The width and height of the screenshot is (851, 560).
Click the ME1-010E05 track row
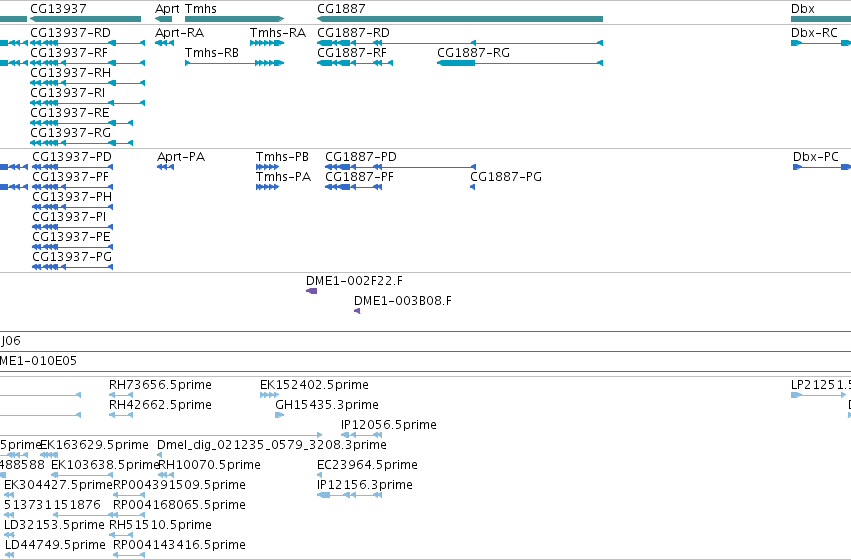[426, 361]
